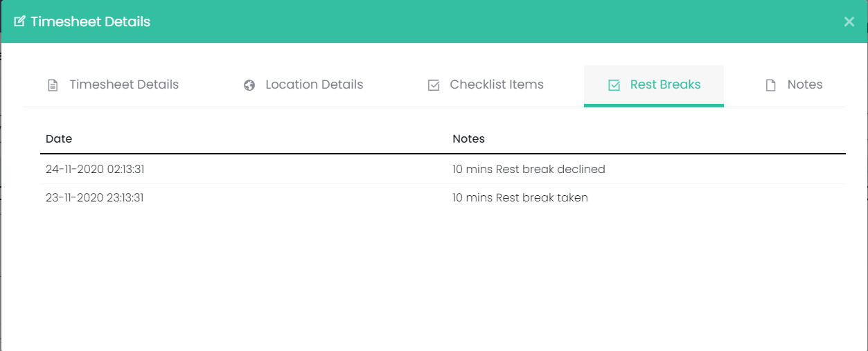Click the Notes column header in table
This screenshot has width=868, height=351.
coord(468,138)
